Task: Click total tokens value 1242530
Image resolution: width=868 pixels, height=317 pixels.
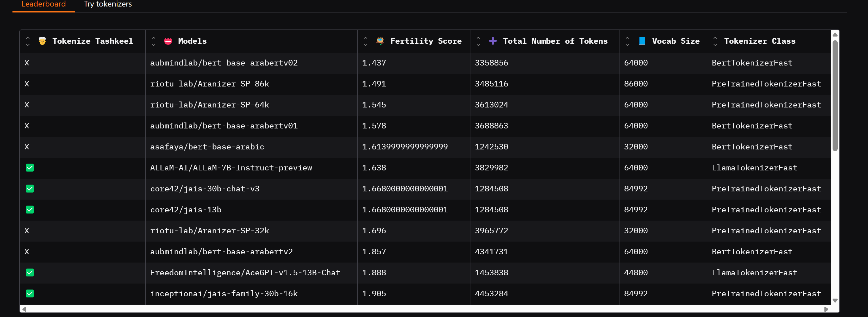Action: point(491,147)
